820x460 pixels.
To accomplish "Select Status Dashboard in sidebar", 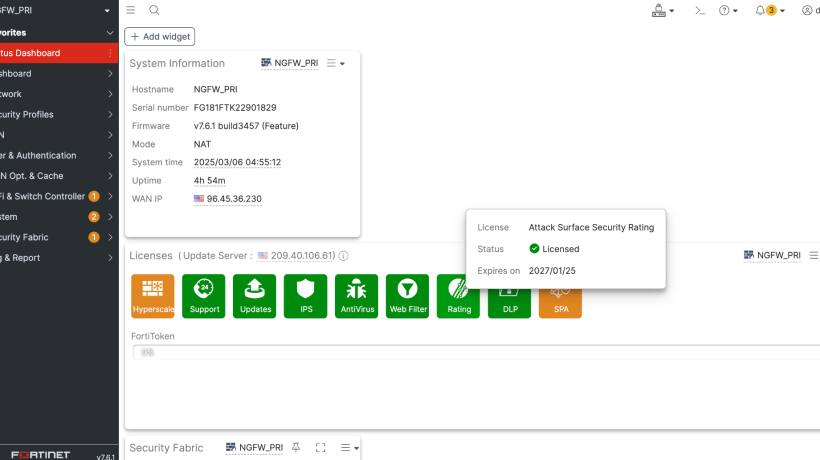I will [x=58, y=53].
